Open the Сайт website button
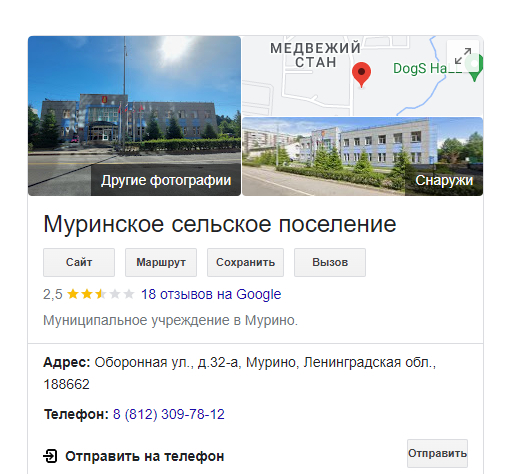 pyautogui.click(x=79, y=262)
